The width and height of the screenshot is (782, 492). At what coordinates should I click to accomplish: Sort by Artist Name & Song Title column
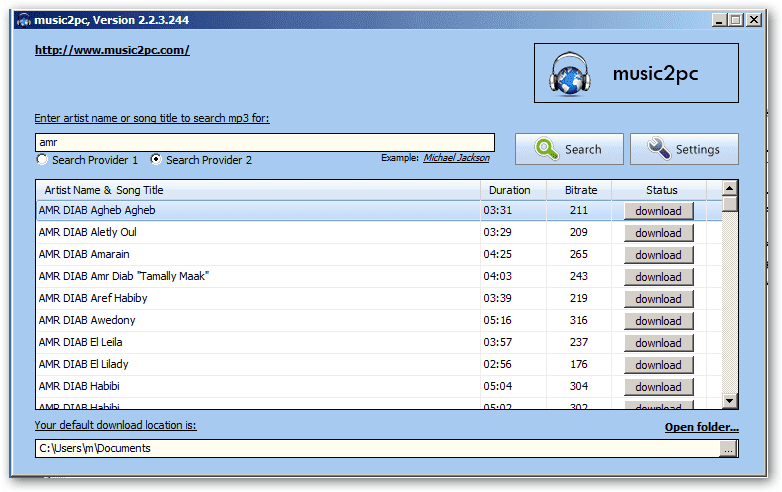258,190
